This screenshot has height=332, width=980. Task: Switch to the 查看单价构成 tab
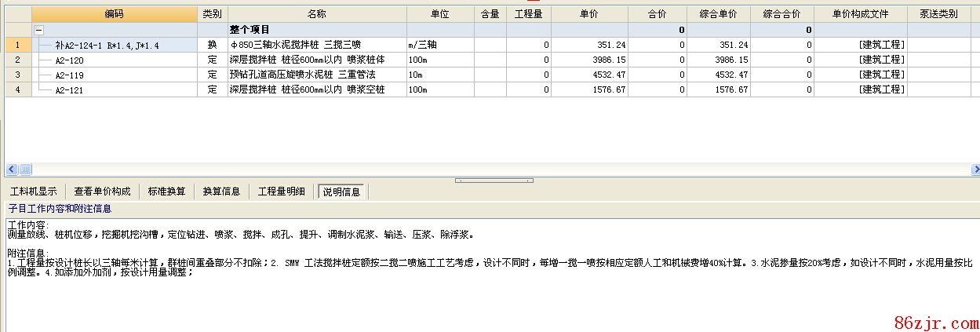click(x=102, y=192)
